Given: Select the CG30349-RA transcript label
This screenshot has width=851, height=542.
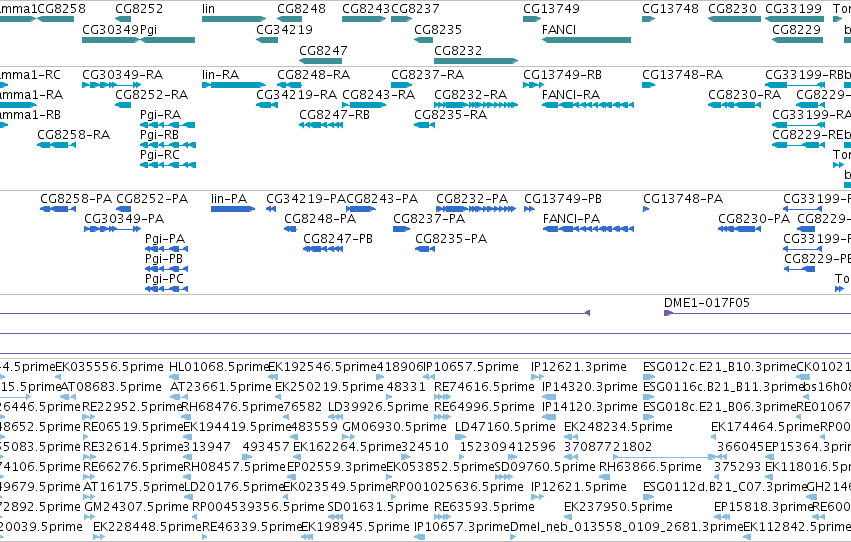Looking at the screenshot, I should (123, 74).
